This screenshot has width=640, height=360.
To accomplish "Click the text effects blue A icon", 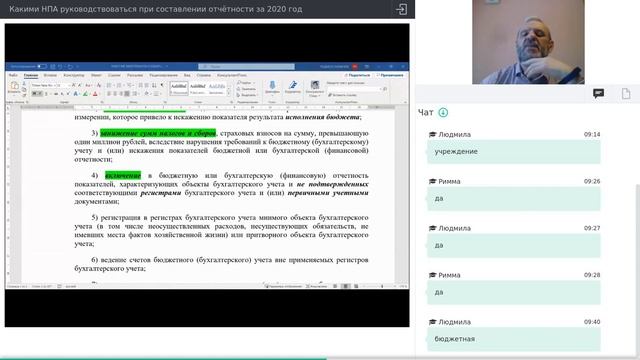I will tap(76, 93).
